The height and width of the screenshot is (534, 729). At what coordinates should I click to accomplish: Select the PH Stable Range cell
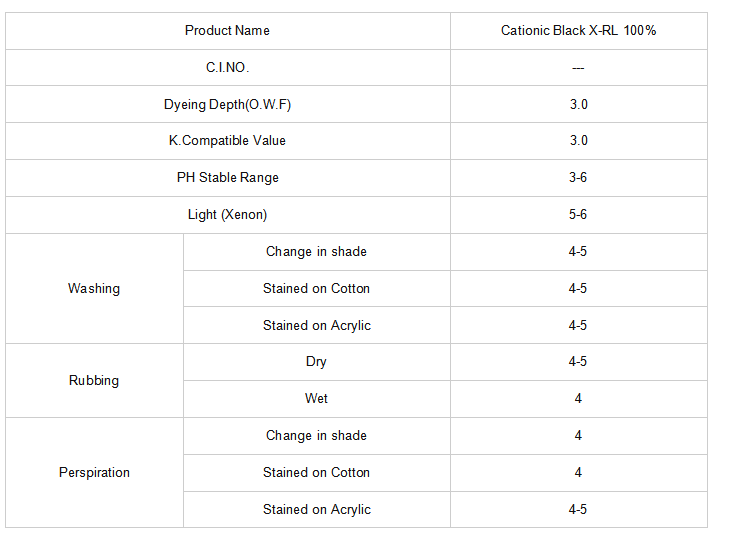[227, 178]
